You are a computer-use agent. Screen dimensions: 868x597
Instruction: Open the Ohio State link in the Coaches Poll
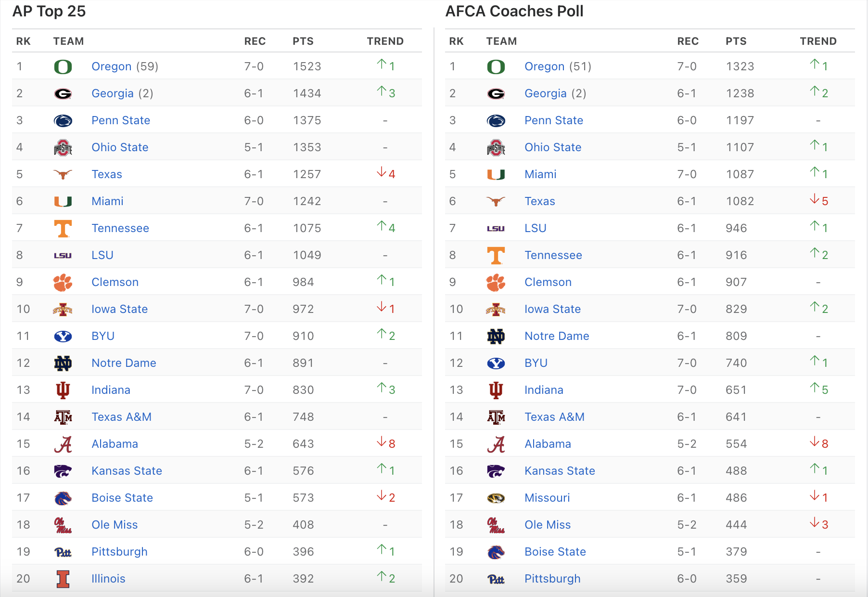click(553, 147)
